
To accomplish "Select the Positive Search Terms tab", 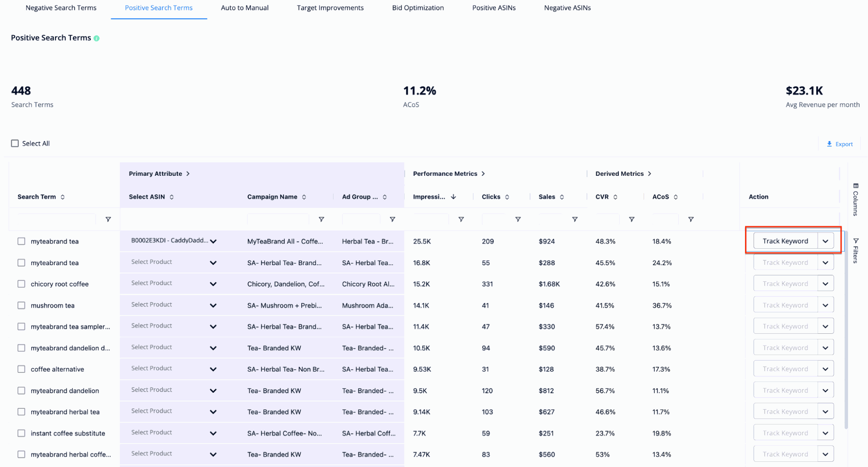I will coord(158,8).
